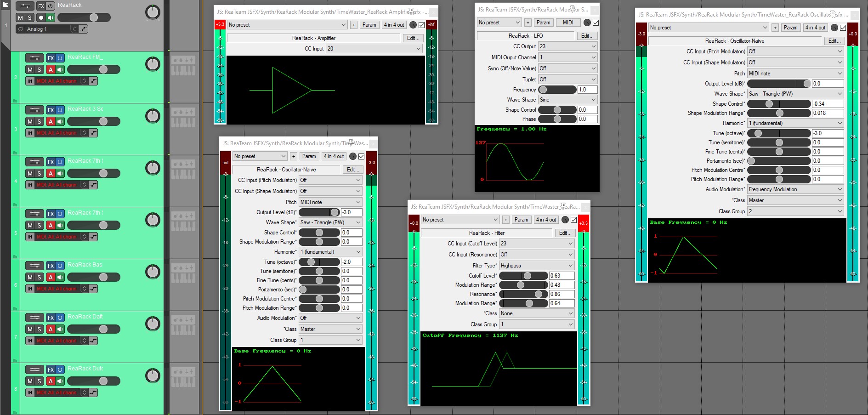The width and height of the screenshot is (868, 415).
Task: Click Edit... in the LFO window
Action: click(587, 36)
